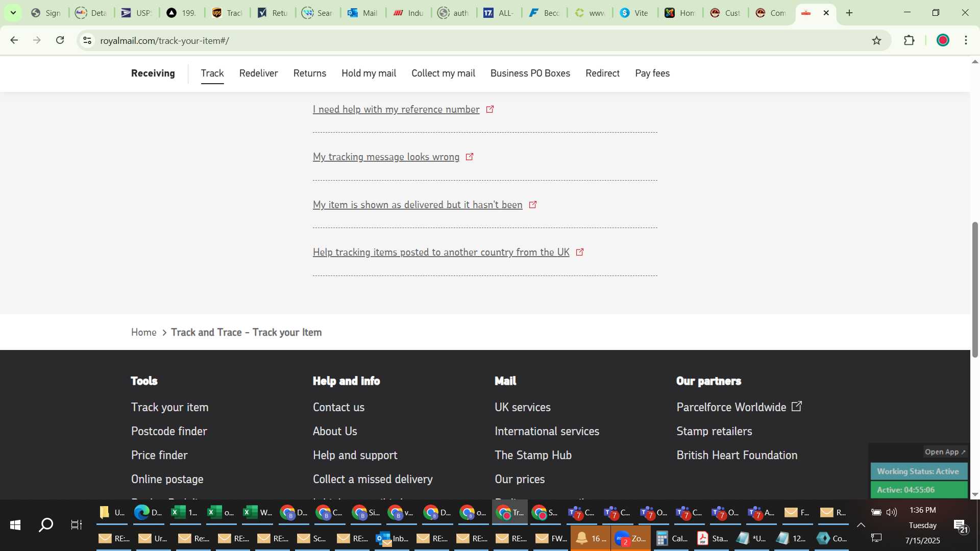
Task: Open The Stamp Hub footer link
Action: (533, 455)
